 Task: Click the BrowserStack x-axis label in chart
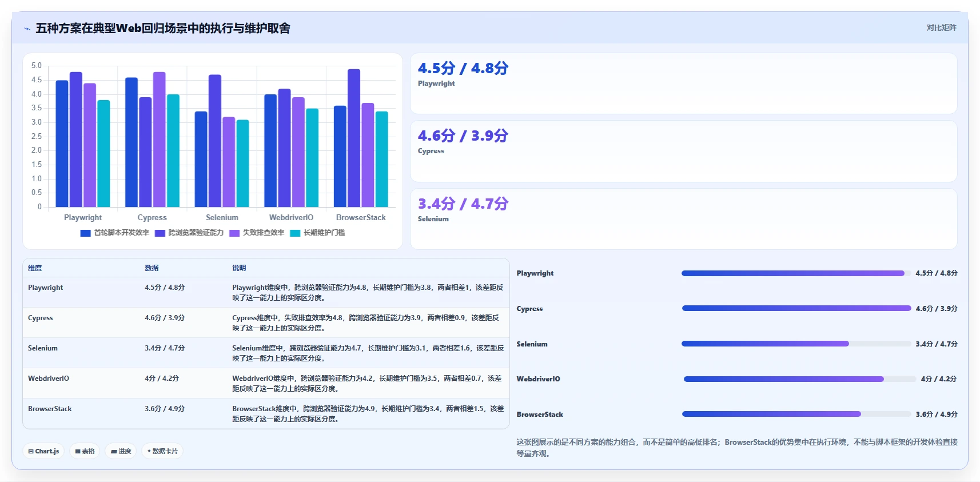[x=361, y=218]
